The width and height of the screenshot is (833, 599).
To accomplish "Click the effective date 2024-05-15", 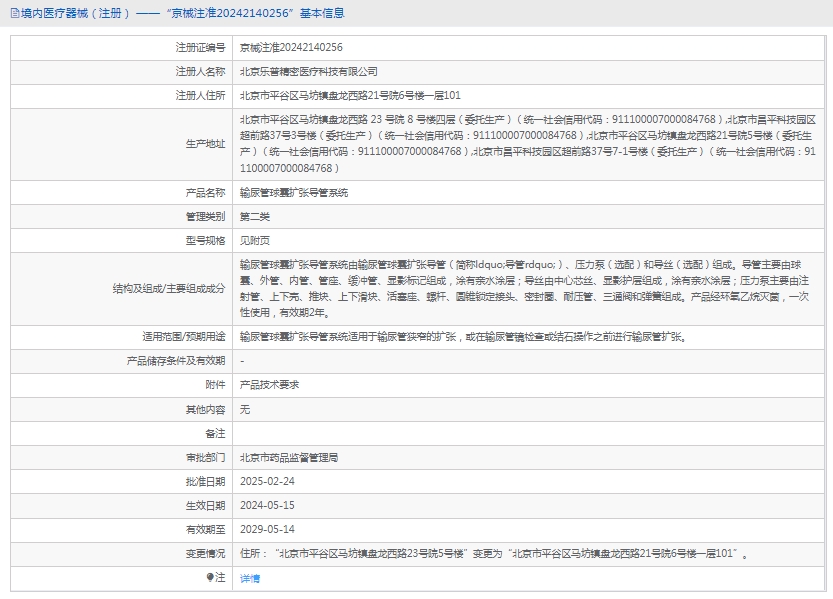I will point(268,505).
